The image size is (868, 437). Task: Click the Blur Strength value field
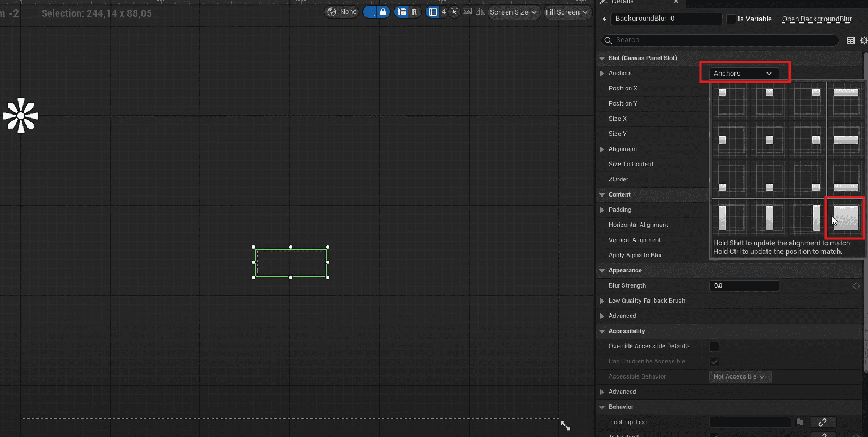pos(744,285)
